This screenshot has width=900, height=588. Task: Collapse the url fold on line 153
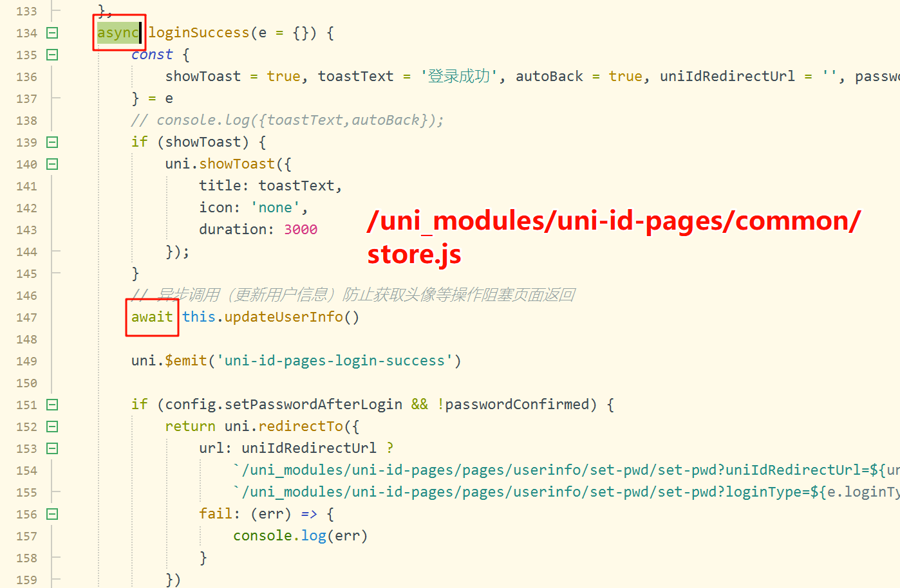click(x=53, y=448)
